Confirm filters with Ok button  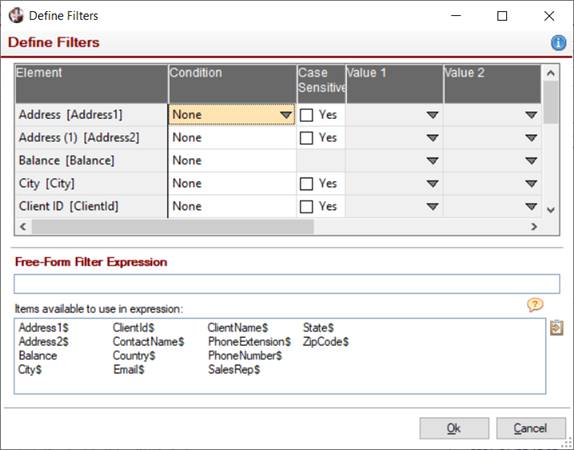pos(454,428)
